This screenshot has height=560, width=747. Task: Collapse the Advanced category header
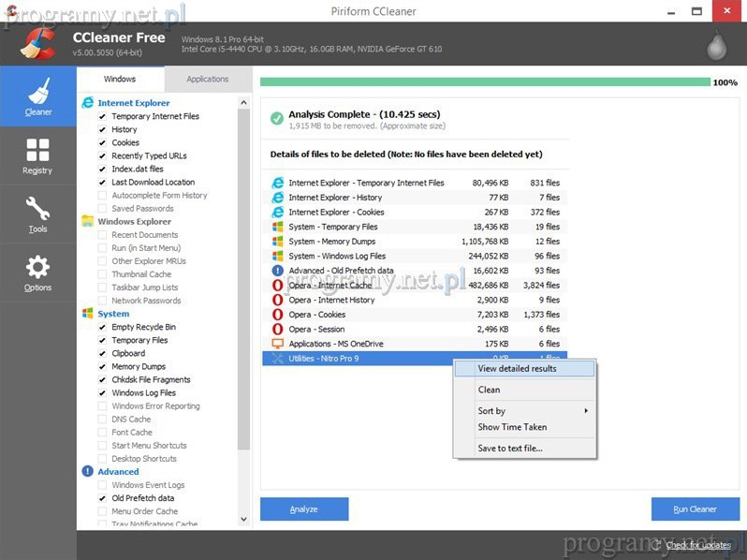[x=118, y=472]
